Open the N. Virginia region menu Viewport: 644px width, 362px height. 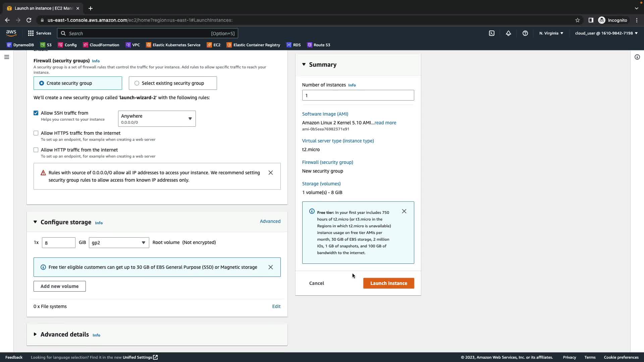click(551, 33)
